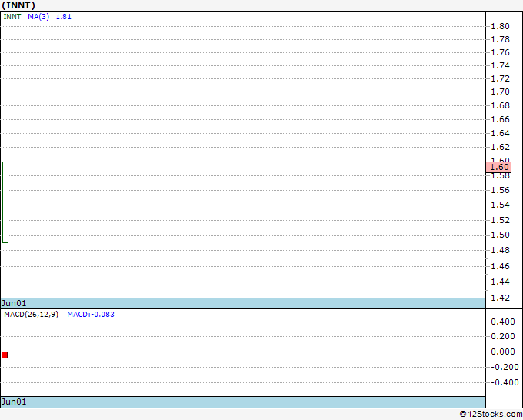This screenshot has height=420, width=523.
Task: Click the 1.50 price axis label
Action: [x=500, y=235]
